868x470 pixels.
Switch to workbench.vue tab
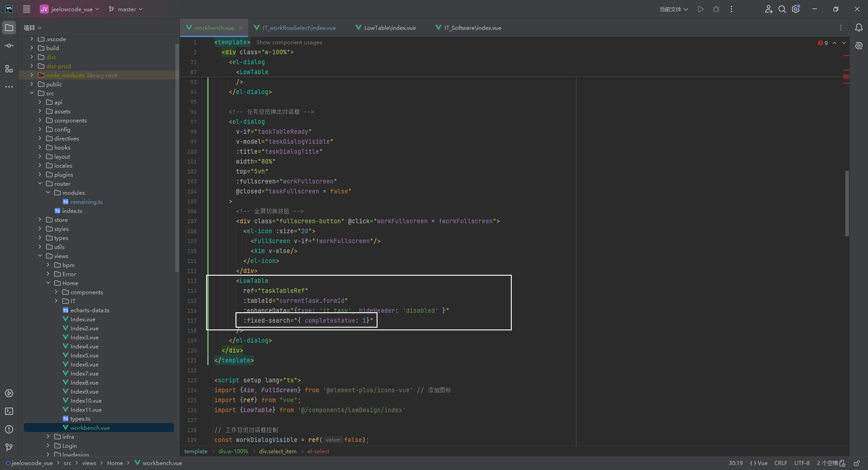[x=214, y=28]
